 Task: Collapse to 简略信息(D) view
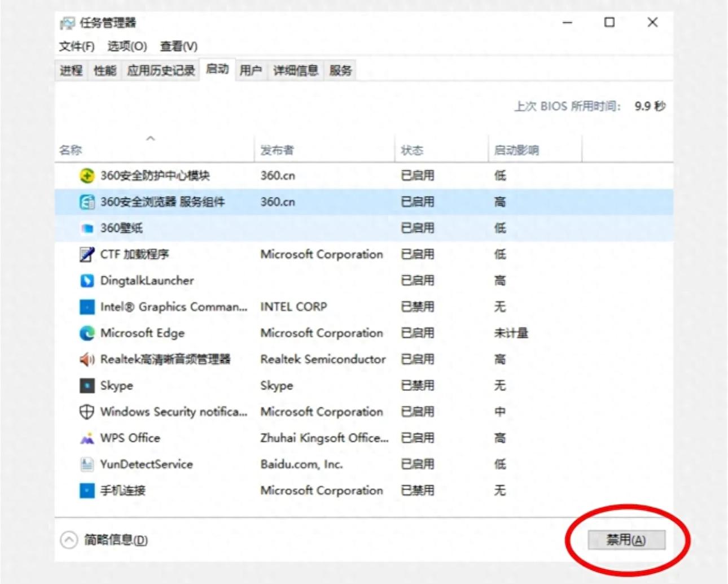click(104, 540)
